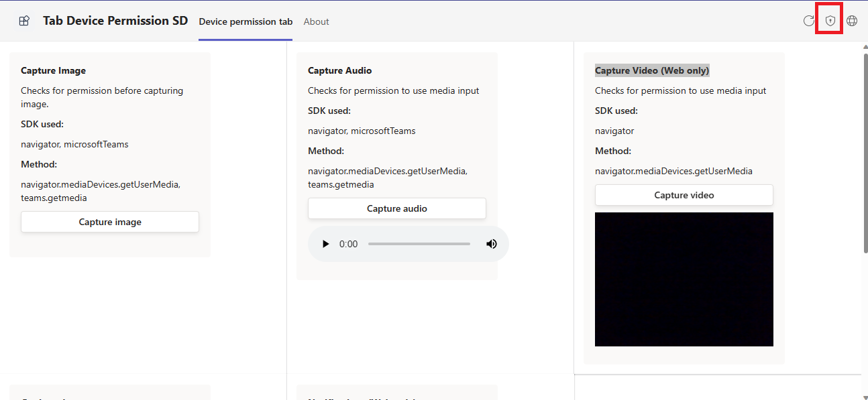
Task: Click the refresh icon in the top toolbar
Action: (x=809, y=21)
